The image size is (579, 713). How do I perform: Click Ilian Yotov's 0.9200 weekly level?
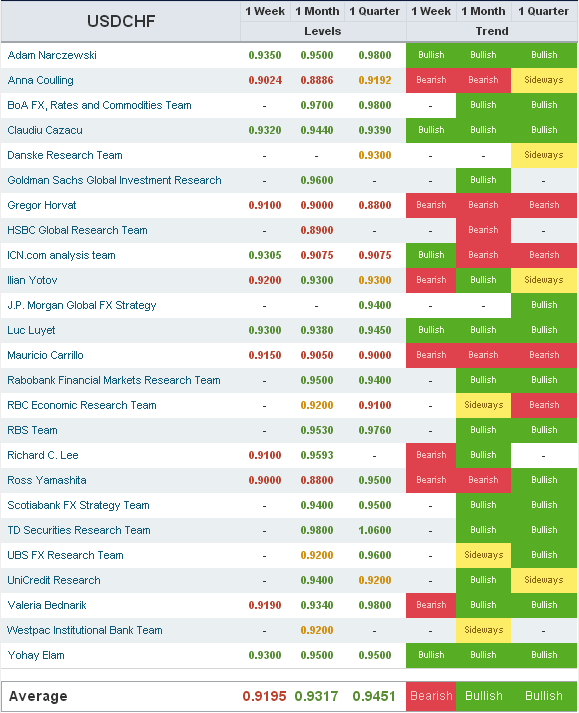pos(265,281)
